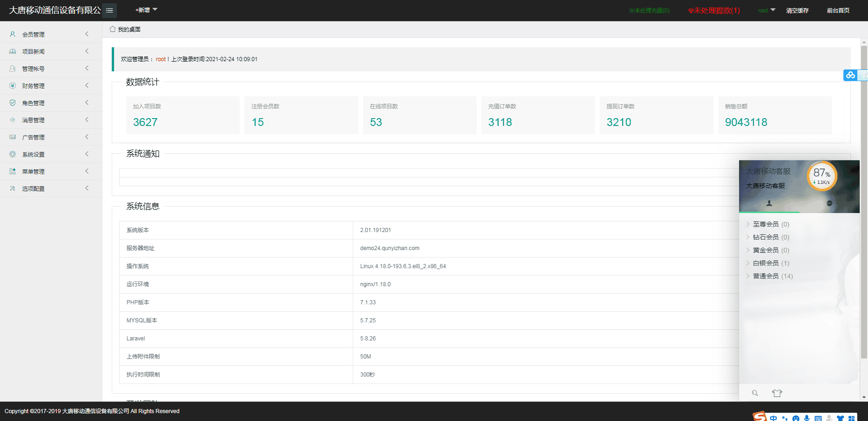Go to 前台首页 link
The height and width of the screenshot is (421, 868).
tap(838, 10)
